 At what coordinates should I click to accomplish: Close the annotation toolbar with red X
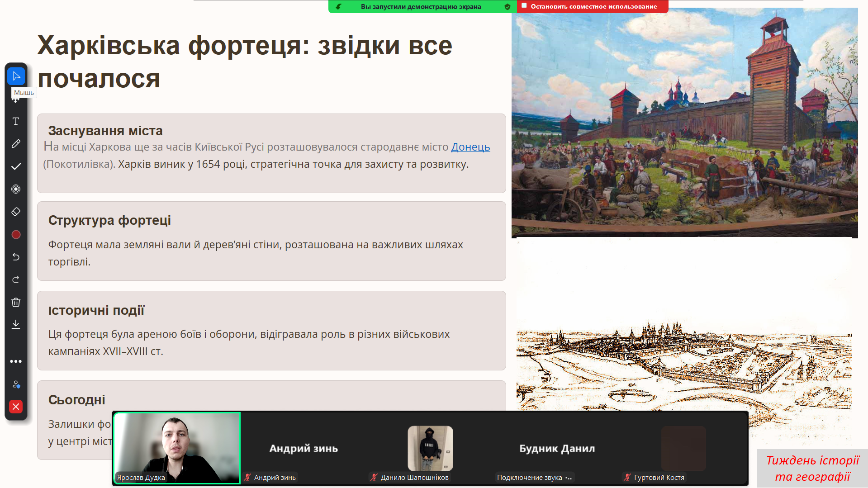click(x=16, y=407)
